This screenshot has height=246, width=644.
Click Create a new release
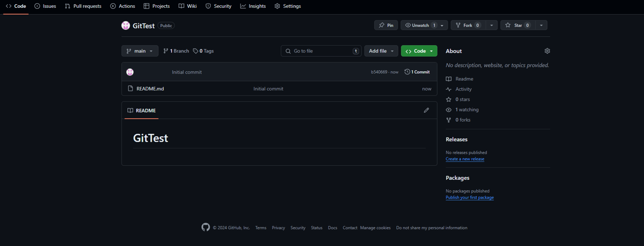[465, 159]
